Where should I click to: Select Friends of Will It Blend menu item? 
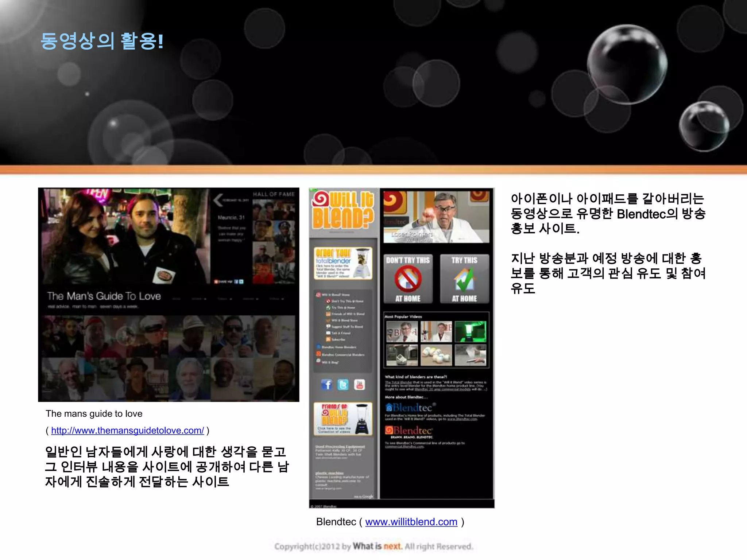345,314
